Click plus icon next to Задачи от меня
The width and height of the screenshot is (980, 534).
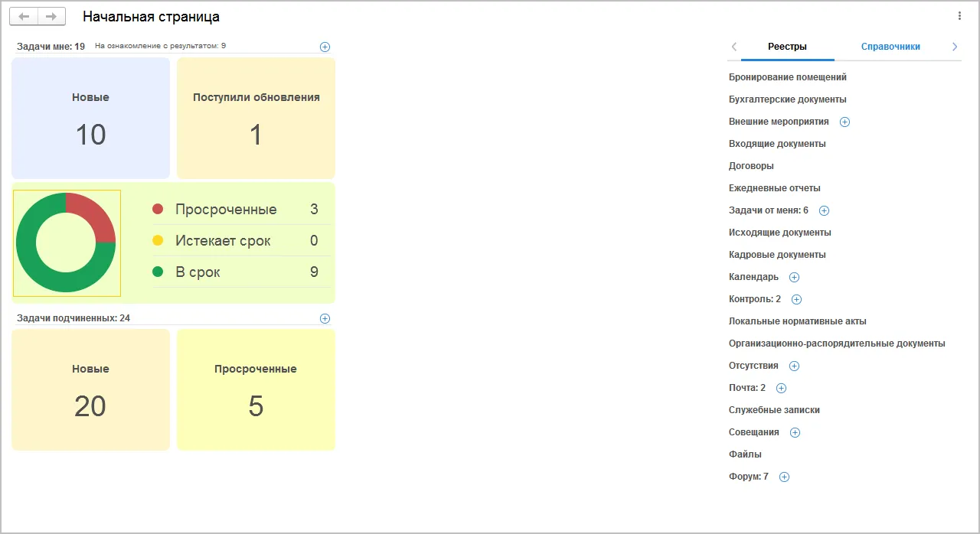click(x=824, y=210)
